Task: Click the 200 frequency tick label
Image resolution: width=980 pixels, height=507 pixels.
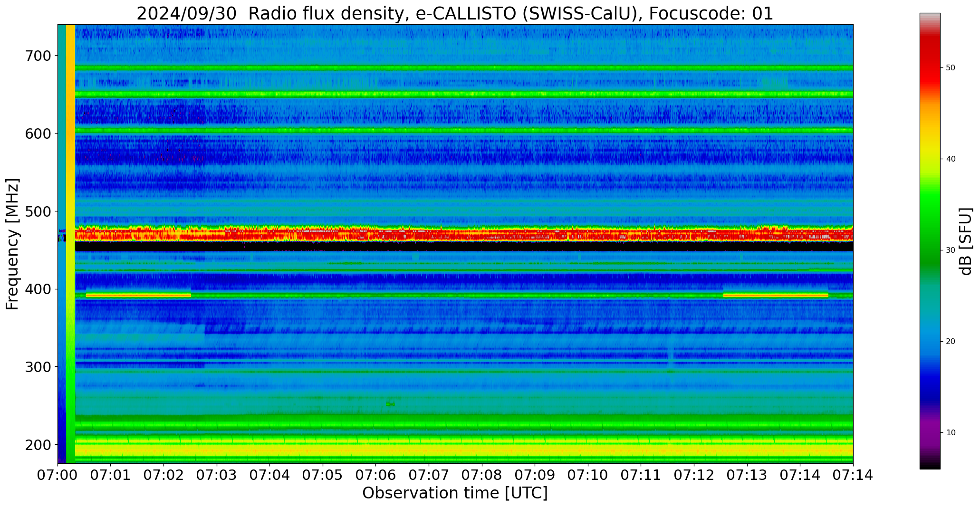Action: 38,445
